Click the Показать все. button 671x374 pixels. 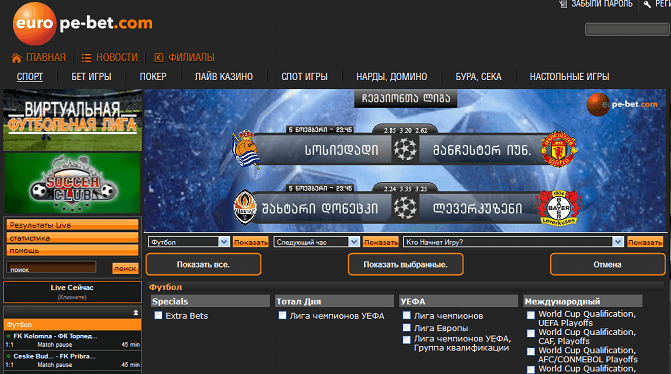[x=203, y=264]
